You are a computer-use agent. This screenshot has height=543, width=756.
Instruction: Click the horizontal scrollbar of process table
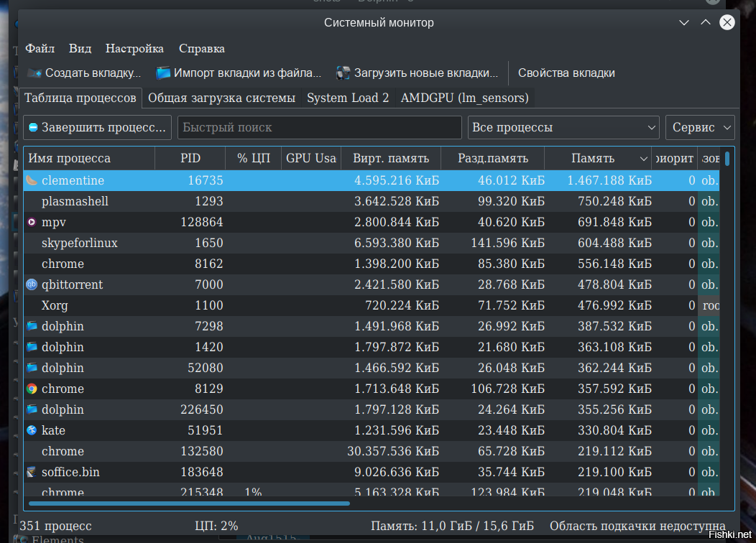pos(187,502)
